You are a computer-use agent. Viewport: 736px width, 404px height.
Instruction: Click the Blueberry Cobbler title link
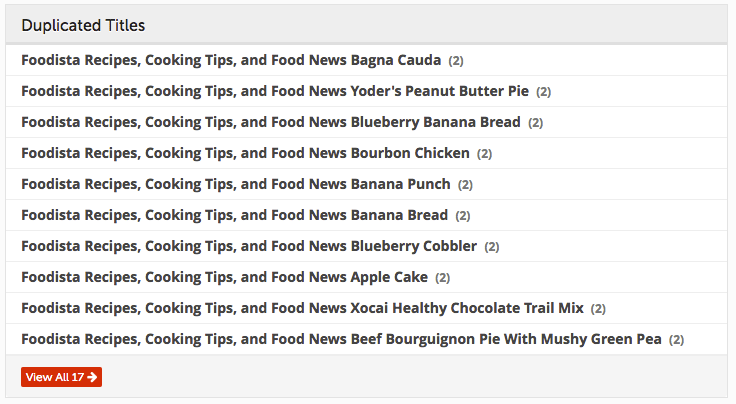[x=249, y=246]
